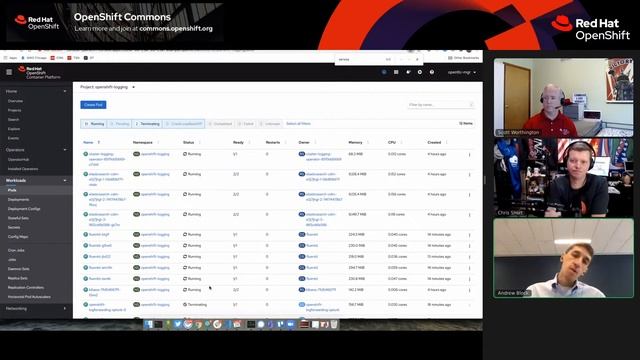Open the hamburger navigation menu
Image resolution: width=640 pixels, height=360 pixels.
coord(9,72)
